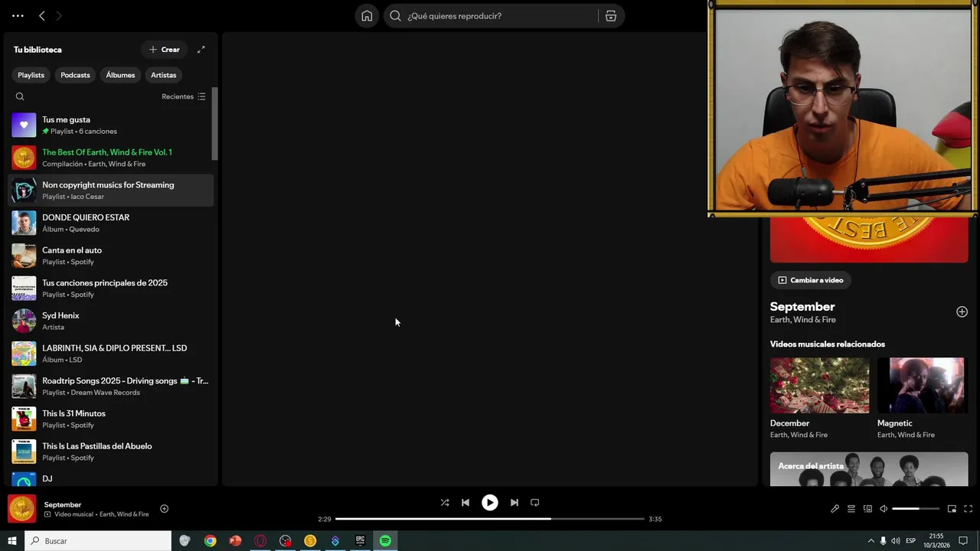Open DONDE QUIERO ESTAR album

(x=110, y=223)
